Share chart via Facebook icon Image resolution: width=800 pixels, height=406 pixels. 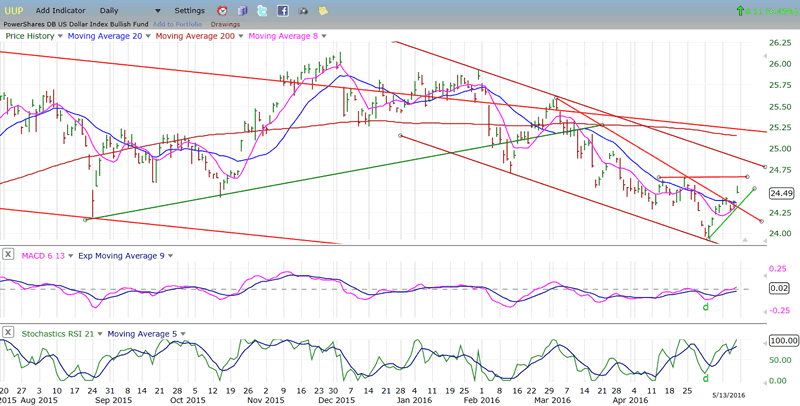(x=282, y=10)
